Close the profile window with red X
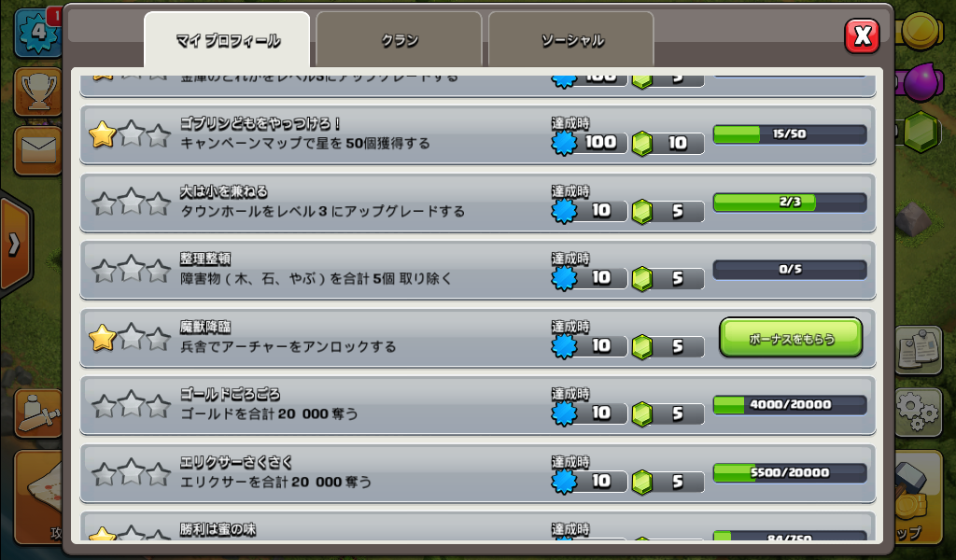The width and height of the screenshot is (956, 560). 862,36
